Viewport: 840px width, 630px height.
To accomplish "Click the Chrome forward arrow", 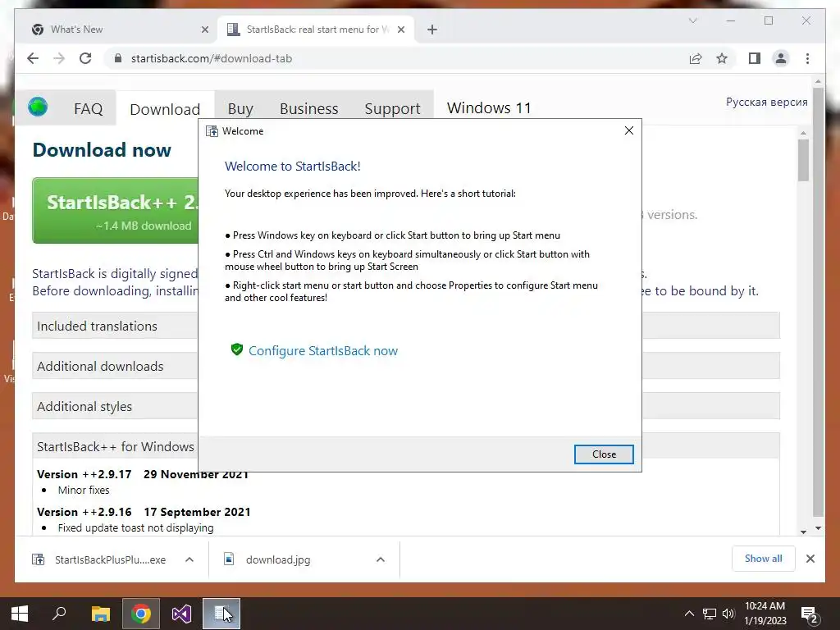I will click(x=59, y=58).
